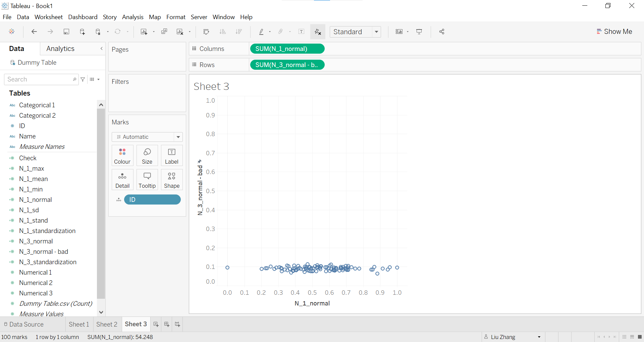Screen dimensions: 644x342
Task: Toggle presentation mode
Action: 419,32
